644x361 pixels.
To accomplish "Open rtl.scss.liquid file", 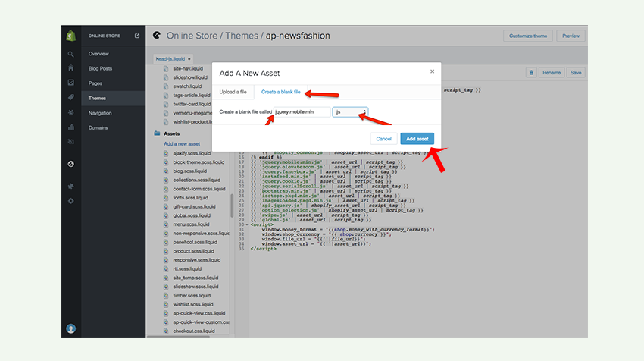I will pos(187,269).
